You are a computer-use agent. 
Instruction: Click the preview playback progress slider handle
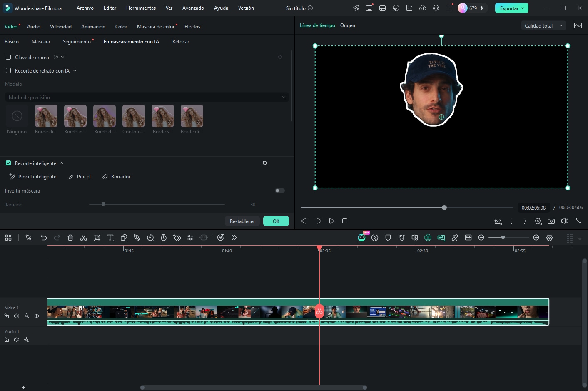pos(444,207)
